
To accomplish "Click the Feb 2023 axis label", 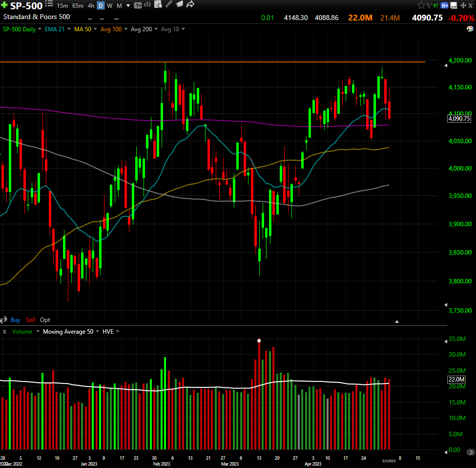I will click(162, 464).
